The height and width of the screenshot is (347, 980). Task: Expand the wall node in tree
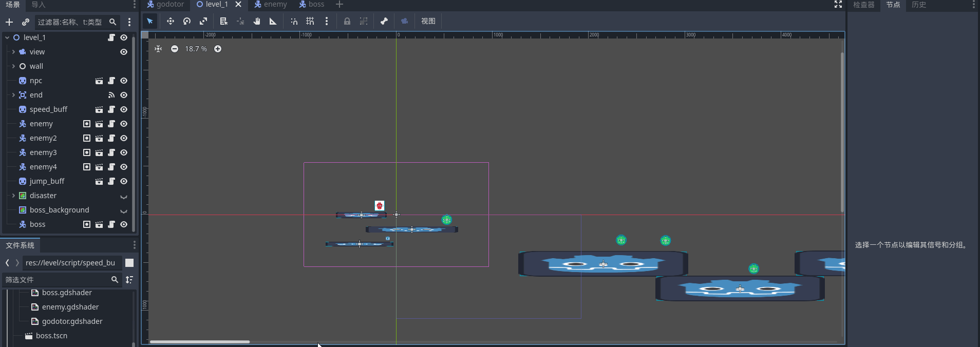[13, 66]
